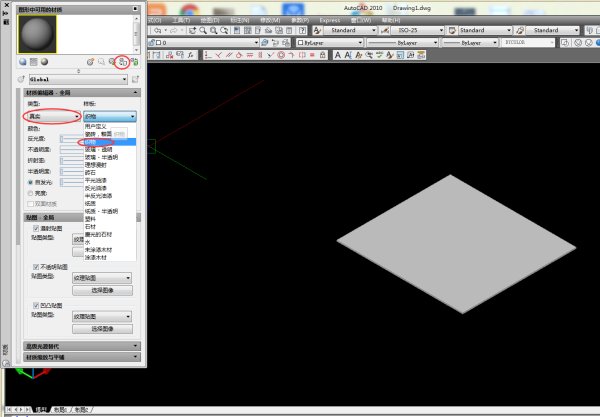The image size is (600, 417).
Task: Open the Help question mark icon
Action: [302, 30]
